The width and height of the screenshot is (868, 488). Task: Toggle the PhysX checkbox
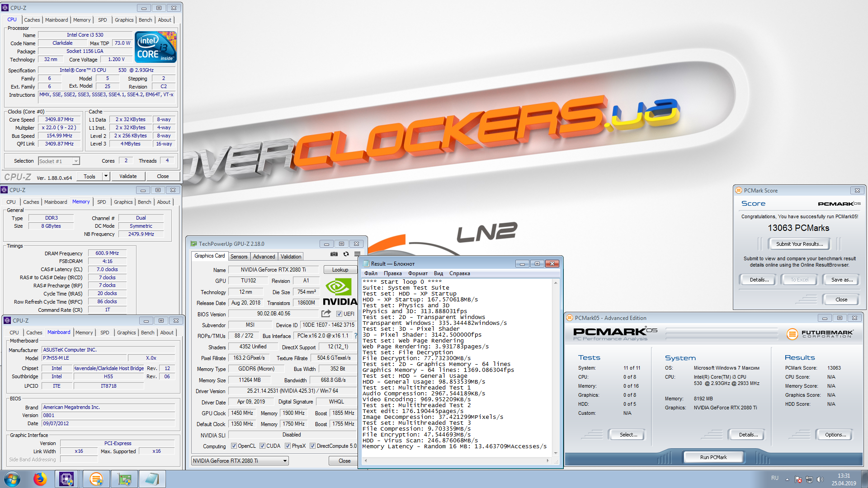288,446
